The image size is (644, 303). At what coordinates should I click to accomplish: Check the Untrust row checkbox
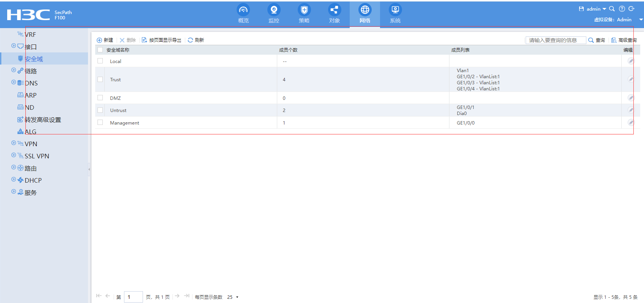pos(100,110)
